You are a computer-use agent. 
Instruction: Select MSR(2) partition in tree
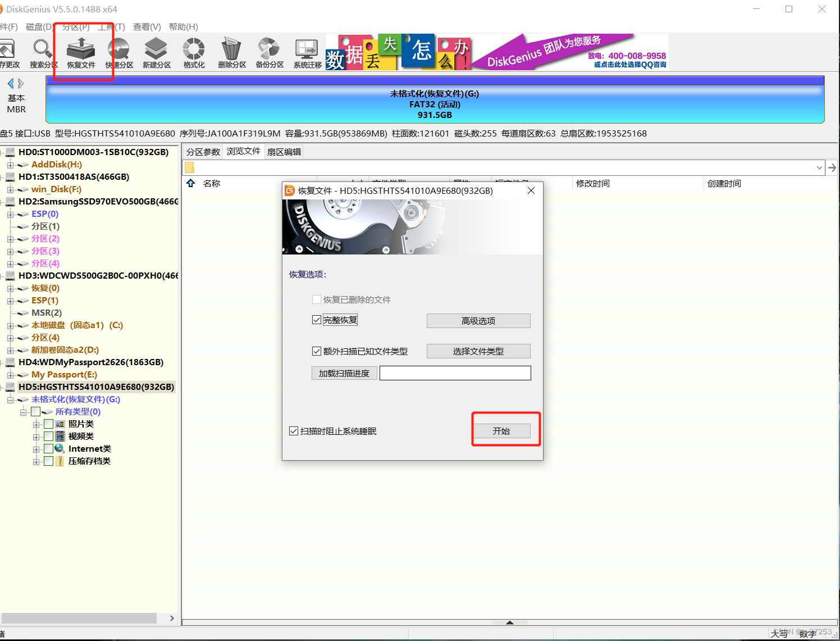pos(47,313)
